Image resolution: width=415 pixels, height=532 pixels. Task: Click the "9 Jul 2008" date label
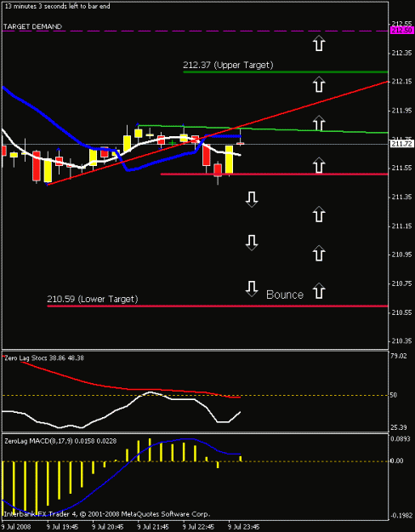click(x=18, y=527)
